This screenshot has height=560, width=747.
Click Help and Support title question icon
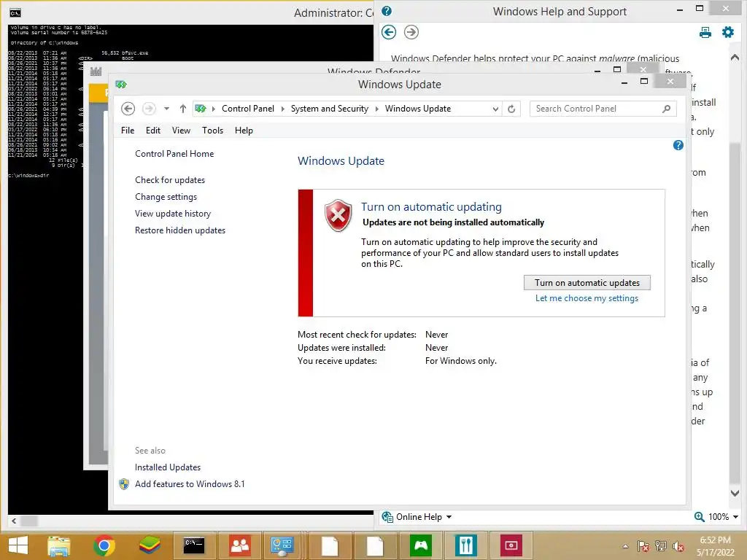click(387, 11)
